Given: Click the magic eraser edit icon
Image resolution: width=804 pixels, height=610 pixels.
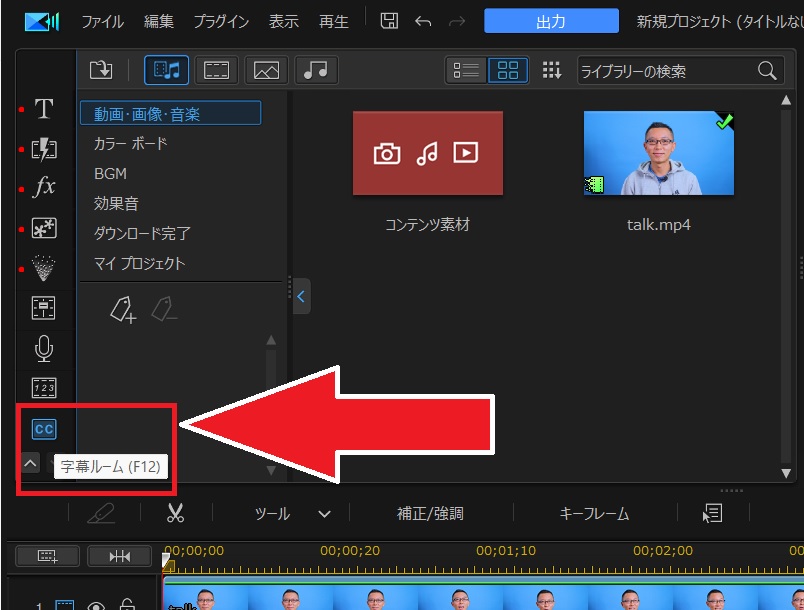Looking at the screenshot, I should 102,513.
